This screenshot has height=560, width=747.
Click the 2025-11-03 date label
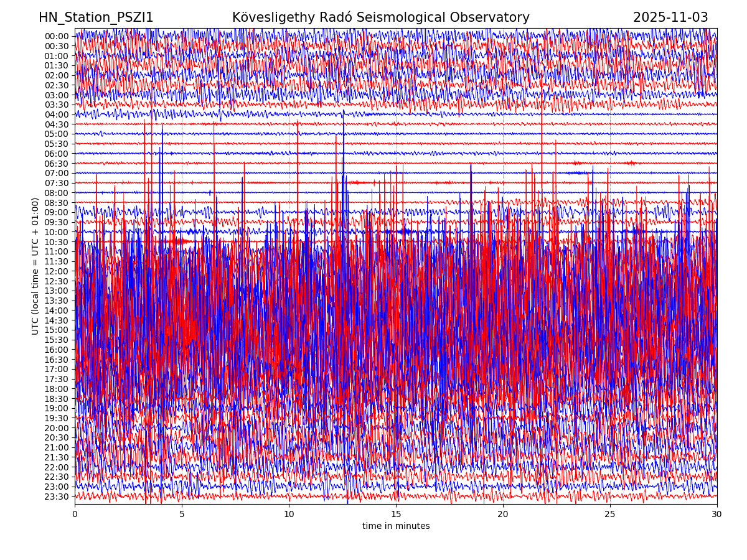coord(670,17)
